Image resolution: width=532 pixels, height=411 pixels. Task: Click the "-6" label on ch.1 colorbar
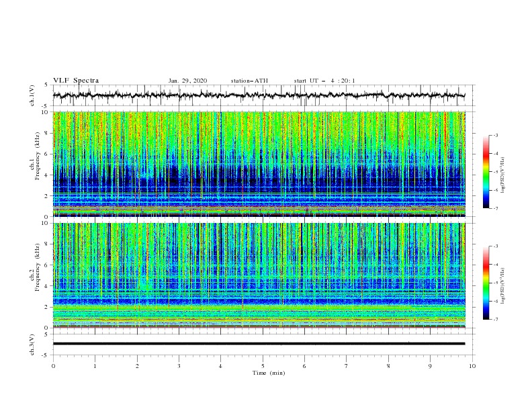click(495, 190)
